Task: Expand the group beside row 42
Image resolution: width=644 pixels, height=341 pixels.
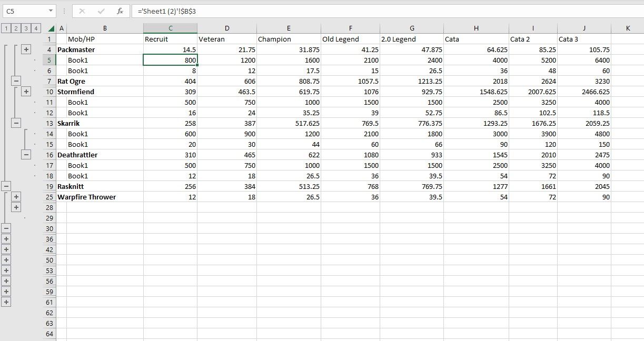Action: click(x=6, y=249)
